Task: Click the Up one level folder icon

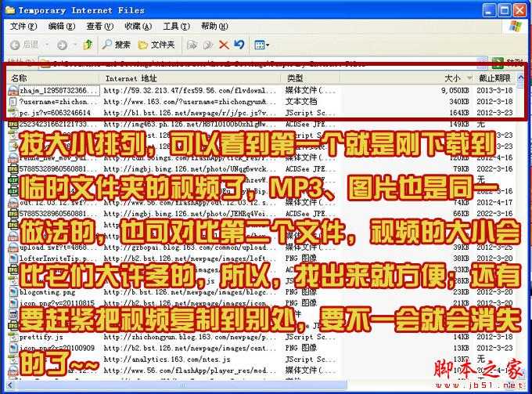Action: (88, 45)
